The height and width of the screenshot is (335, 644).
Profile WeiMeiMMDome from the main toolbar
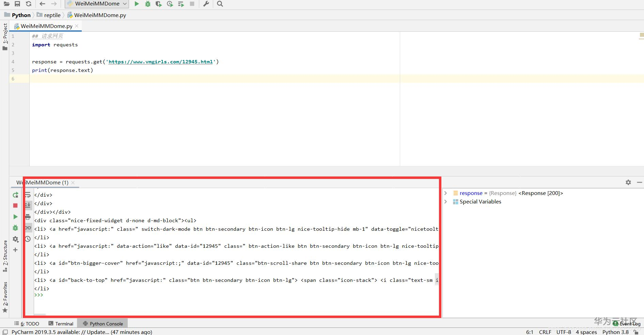point(170,4)
